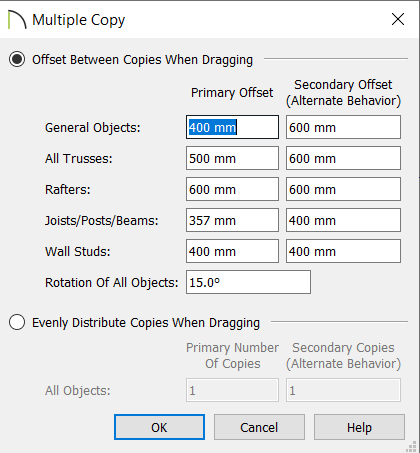The width and height of the screenshot is (420, 453).
Task: Click the All Trusses secondary offset field
Action: pos(343,158)
